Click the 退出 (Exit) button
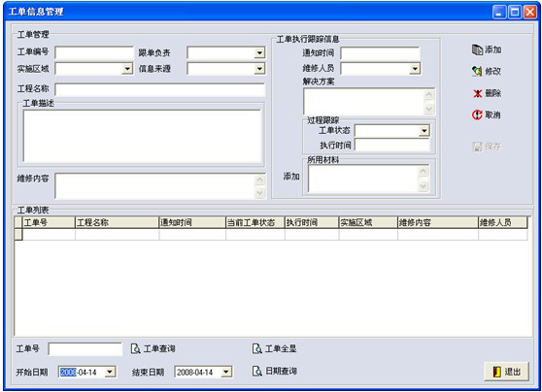Image resolution: width=542 pixels, height=392 pixels. 506,372
